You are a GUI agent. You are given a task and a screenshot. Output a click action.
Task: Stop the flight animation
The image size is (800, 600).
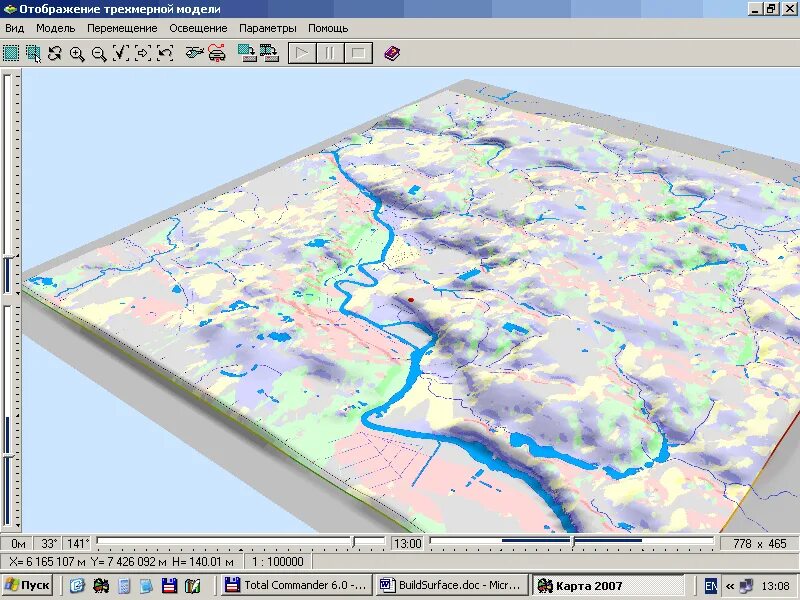[358, 53]
